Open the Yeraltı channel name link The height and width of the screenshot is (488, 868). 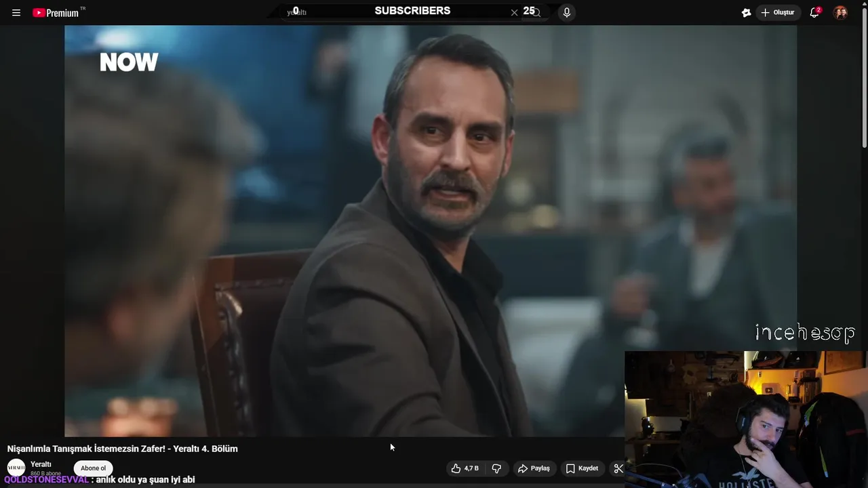[x=41, y=464]
